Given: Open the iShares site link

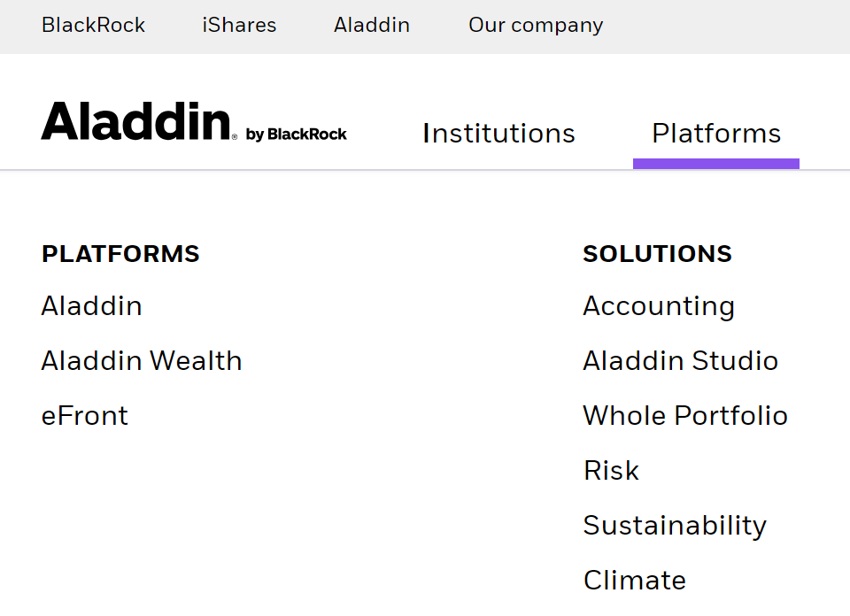Looking at the screenshot, I should point(238,26).
